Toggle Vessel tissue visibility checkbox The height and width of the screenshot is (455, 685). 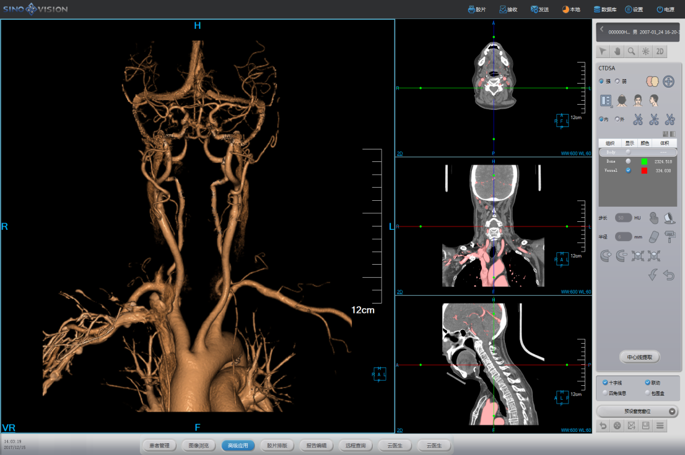point(628,171)
